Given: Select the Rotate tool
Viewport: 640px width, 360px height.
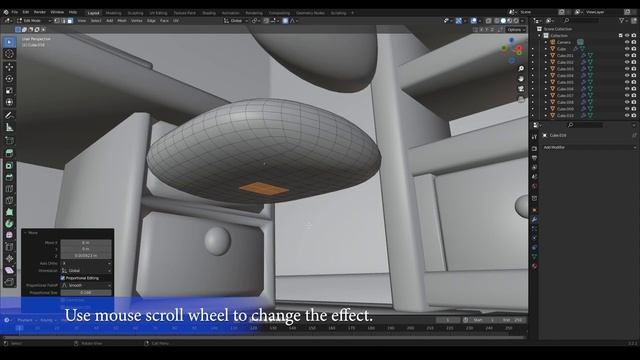Looking at the screenshot, I should pyautogui.click(x=9, y=79).
